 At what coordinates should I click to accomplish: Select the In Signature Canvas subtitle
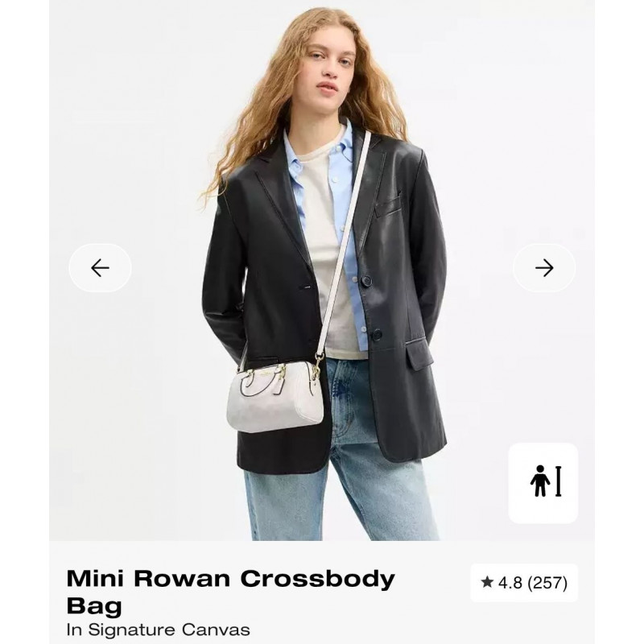(158, 630)
